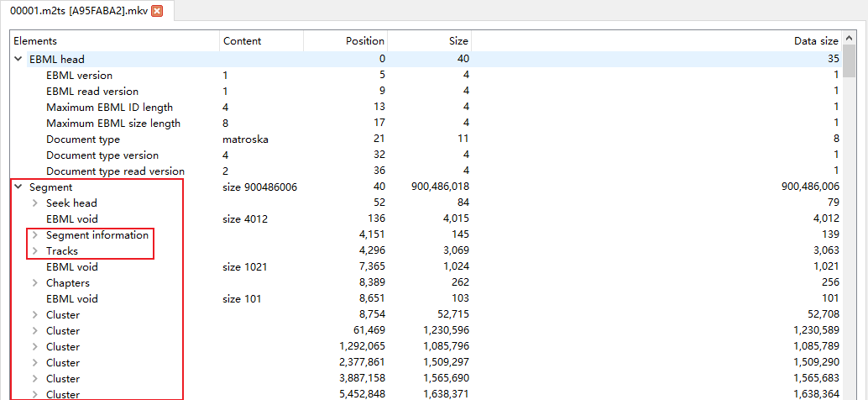Click the Content column header
The image size is (868, 400).
tap(260, 41)
